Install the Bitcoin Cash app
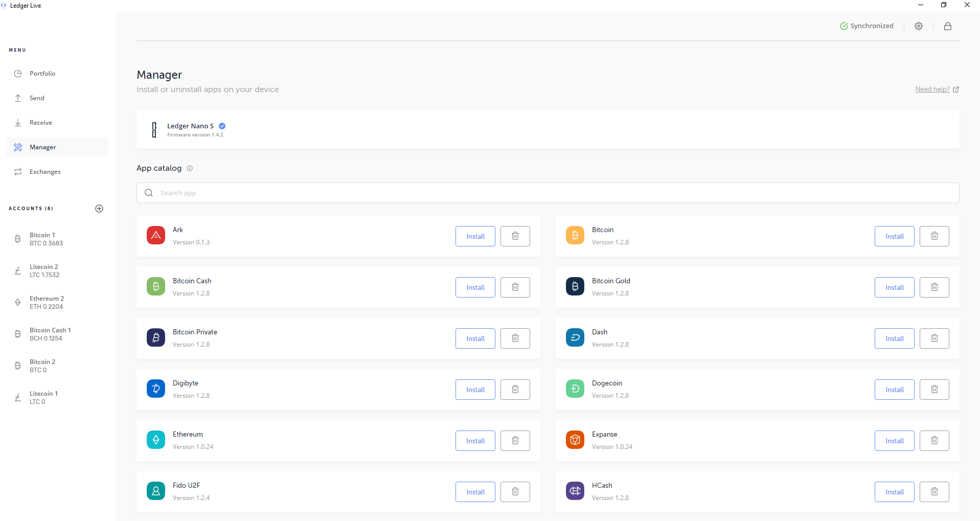Screen dimensions: 980x521 point(475,287)
